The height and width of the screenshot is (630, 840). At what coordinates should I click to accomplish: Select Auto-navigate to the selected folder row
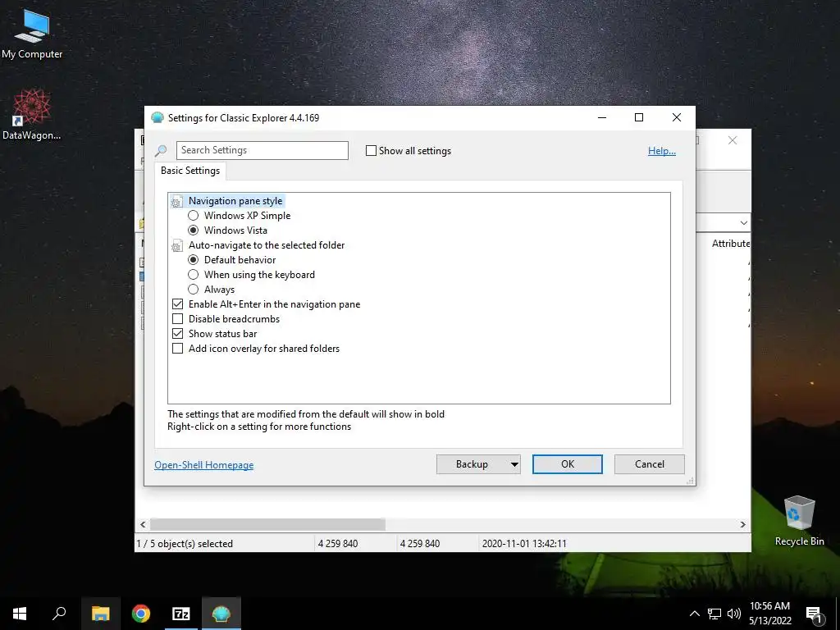(x=267, y=245)
